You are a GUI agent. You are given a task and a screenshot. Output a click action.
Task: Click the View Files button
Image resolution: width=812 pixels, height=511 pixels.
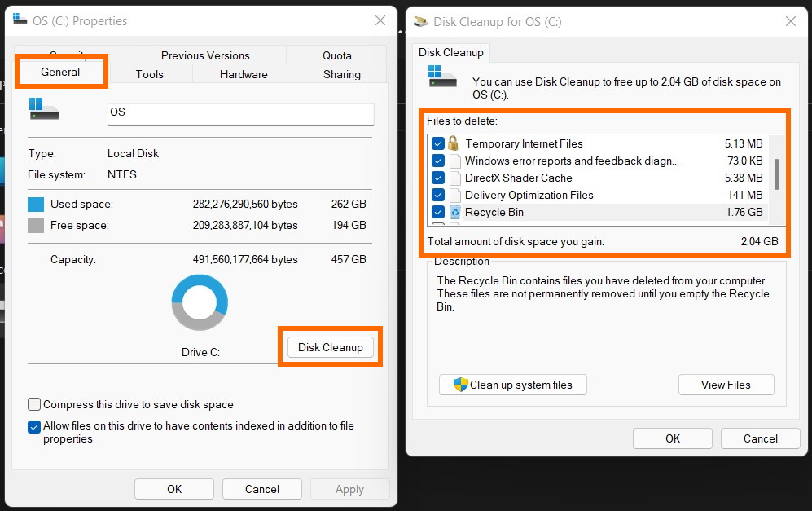pyautogui.click(x=726, y=385)
